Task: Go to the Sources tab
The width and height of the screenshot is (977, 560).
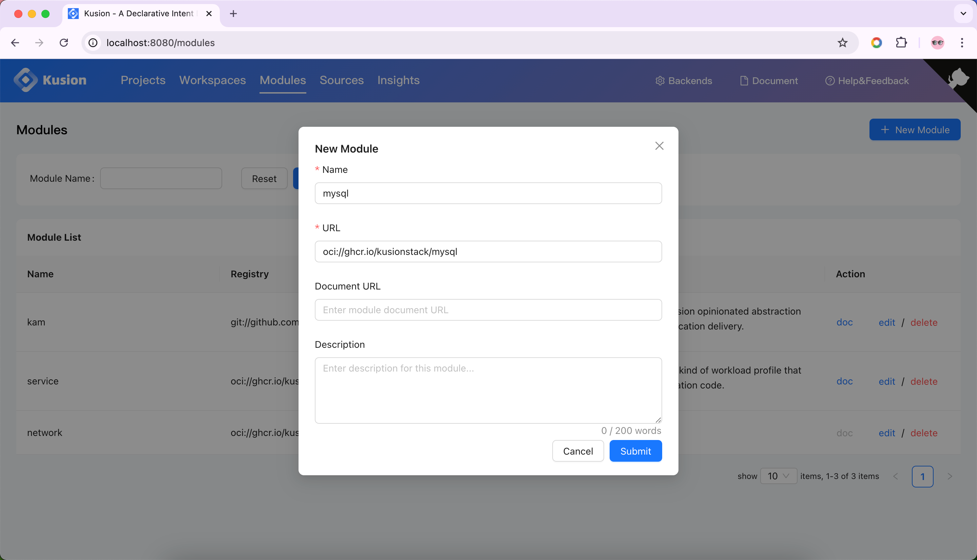Action: tap(341, 80)
